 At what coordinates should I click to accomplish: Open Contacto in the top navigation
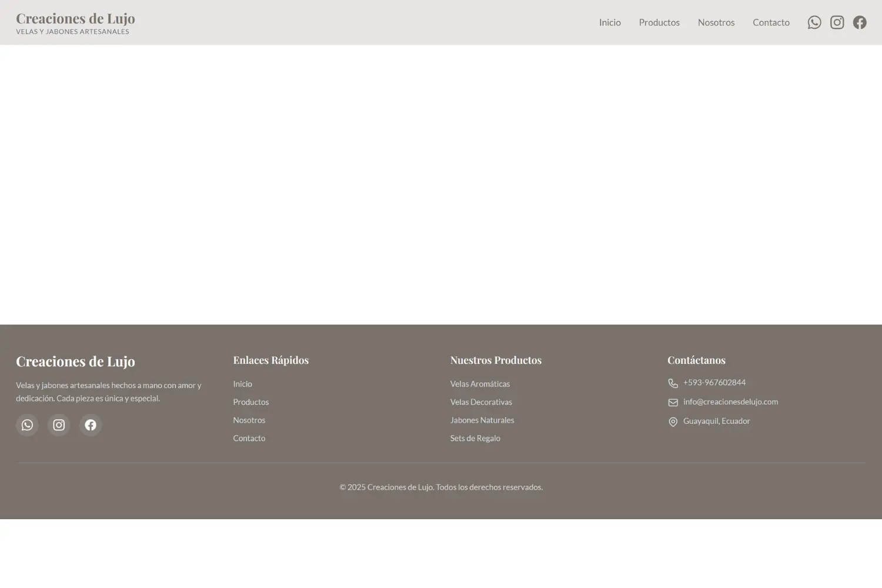coord(771,22)
